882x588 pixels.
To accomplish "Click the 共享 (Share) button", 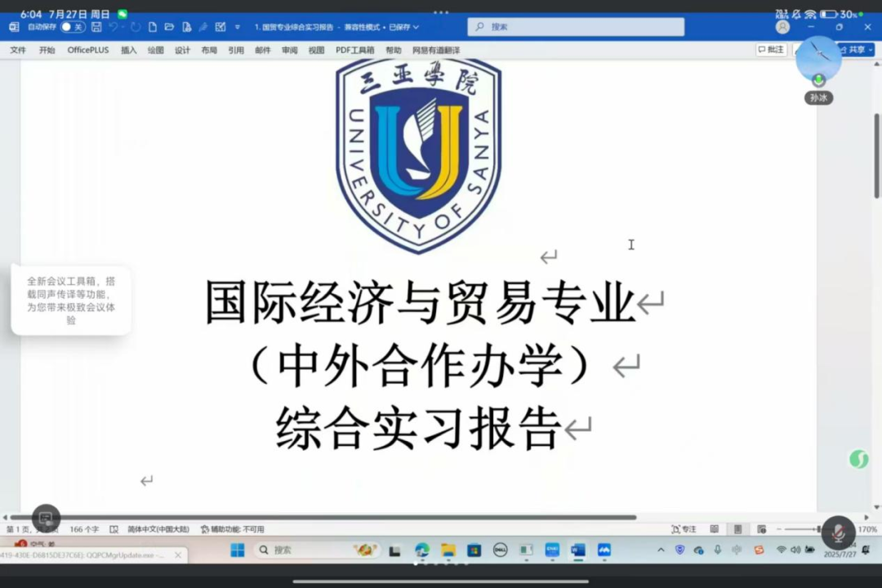I will click(x=856, y=50).
